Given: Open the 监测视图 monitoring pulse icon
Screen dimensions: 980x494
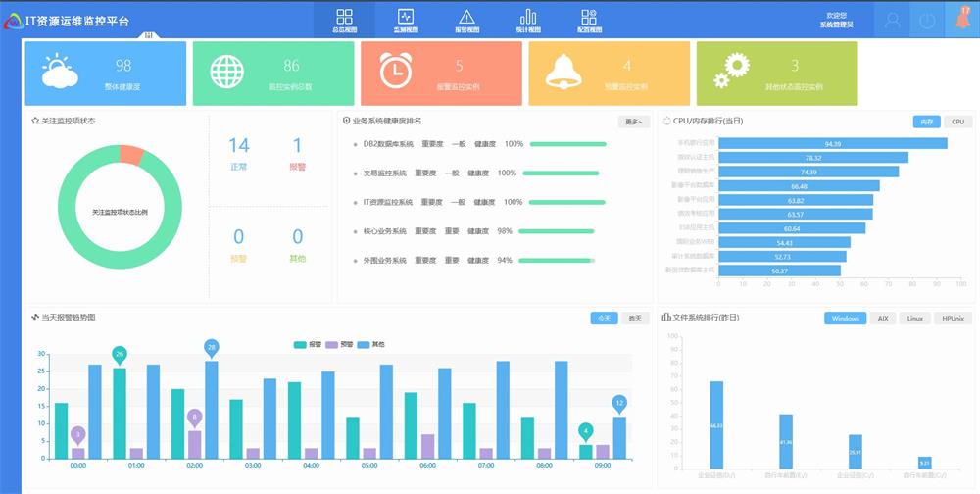Looking at the screenshot, I should pos(406,17).
